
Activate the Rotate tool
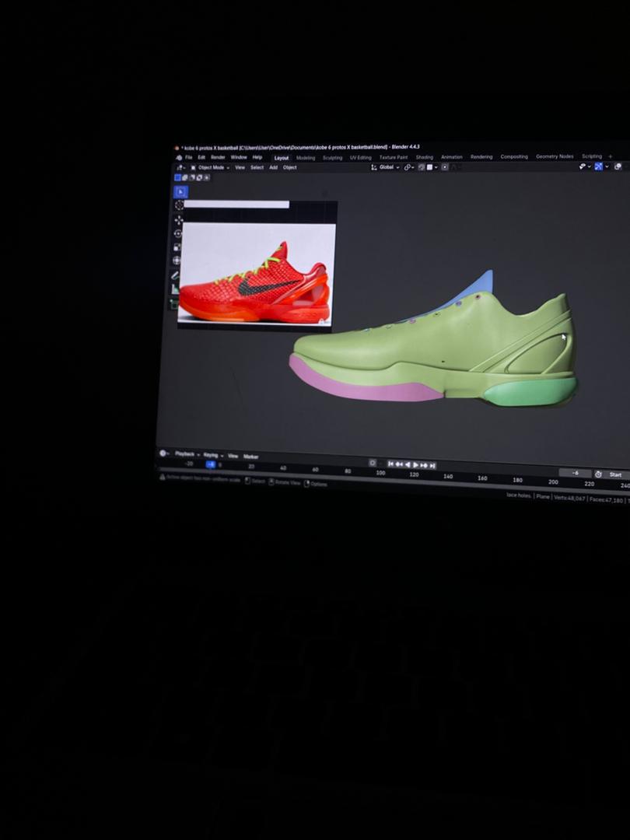point(178,233)
